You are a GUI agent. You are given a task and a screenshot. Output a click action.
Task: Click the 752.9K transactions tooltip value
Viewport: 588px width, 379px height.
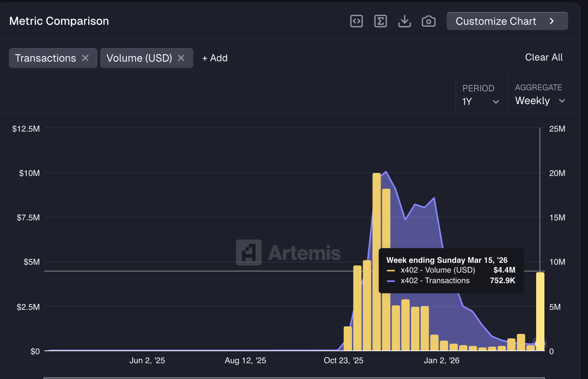[x=502, y=280]
